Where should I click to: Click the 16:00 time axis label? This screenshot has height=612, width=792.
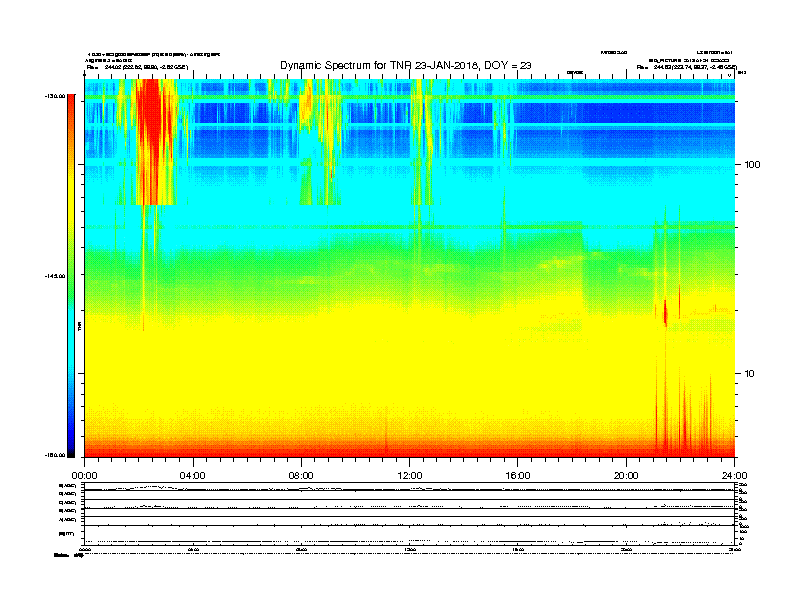tap(518, 476)
